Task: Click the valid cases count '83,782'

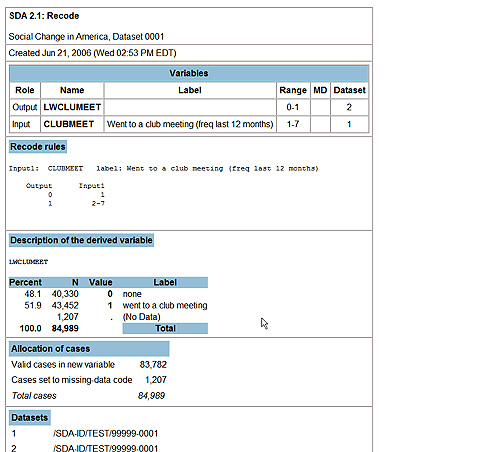Action: pyautogui.click(x=153, y=365)
